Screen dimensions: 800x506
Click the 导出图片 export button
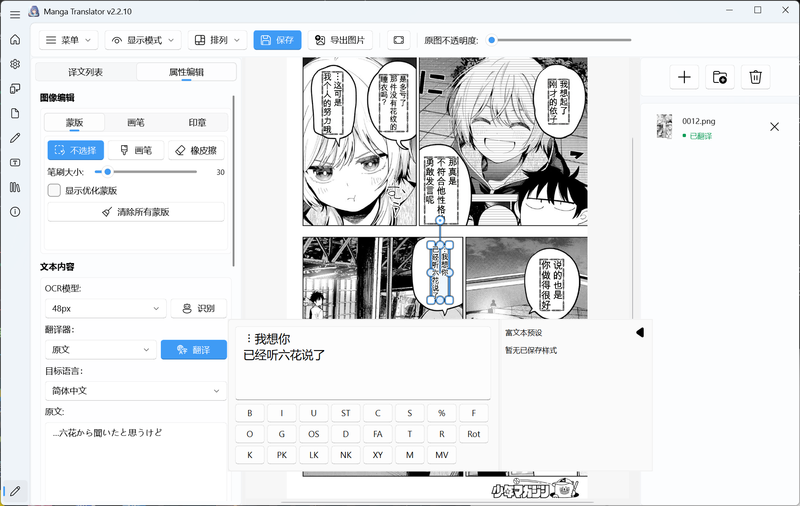click(x=340, y=40)
